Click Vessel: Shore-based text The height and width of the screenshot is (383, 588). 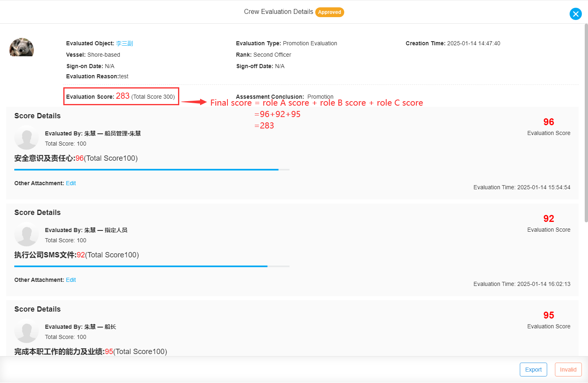[x=93, y=55]
